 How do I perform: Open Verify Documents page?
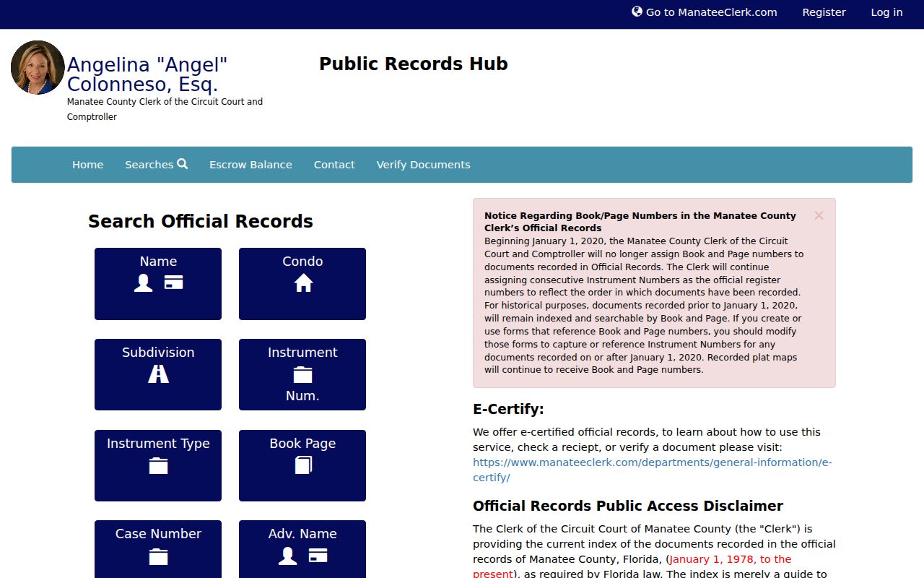(423, 165)
